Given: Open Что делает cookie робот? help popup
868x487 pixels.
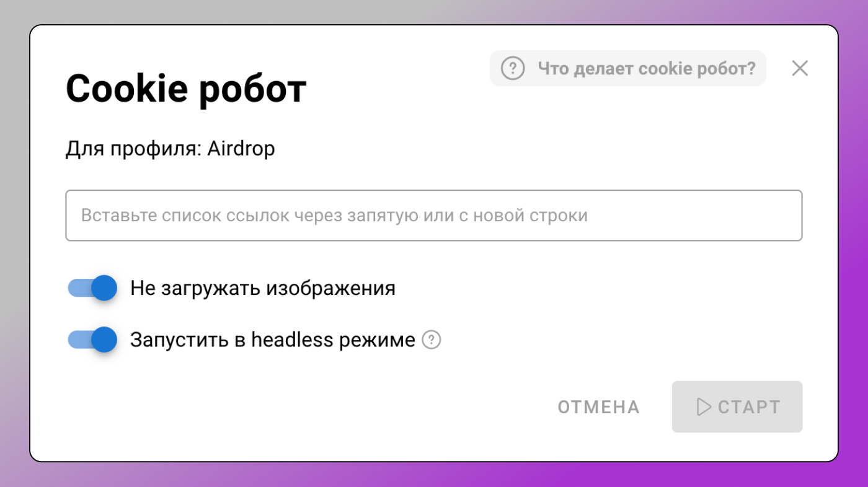Looking at the screenshot, I should pos(627,68).
